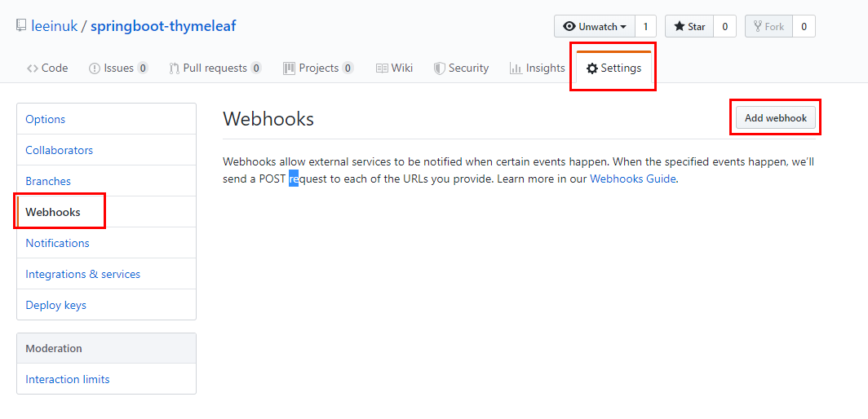Select Webhooks in the settings sidebar
The width and height of the screenshot is (868, 419).
click(x=106, y=212)
